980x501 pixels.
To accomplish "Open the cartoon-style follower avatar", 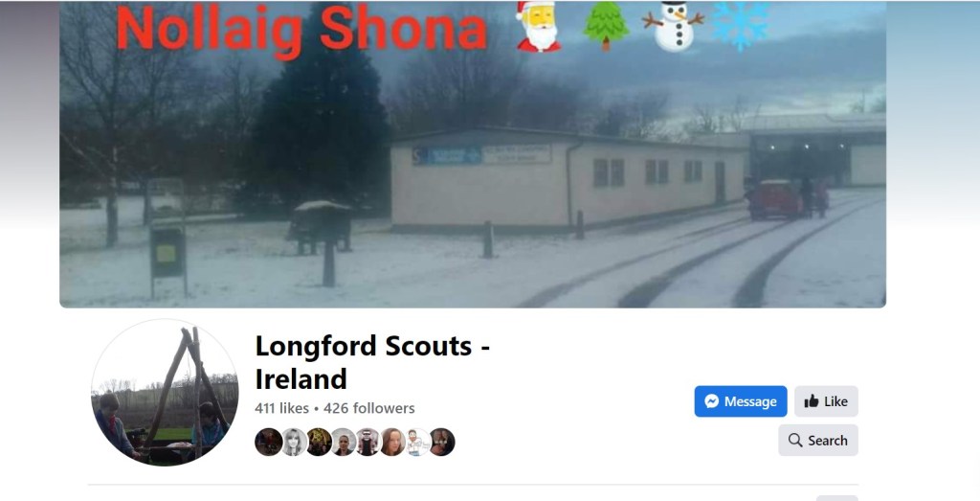I will click(417, 443).
